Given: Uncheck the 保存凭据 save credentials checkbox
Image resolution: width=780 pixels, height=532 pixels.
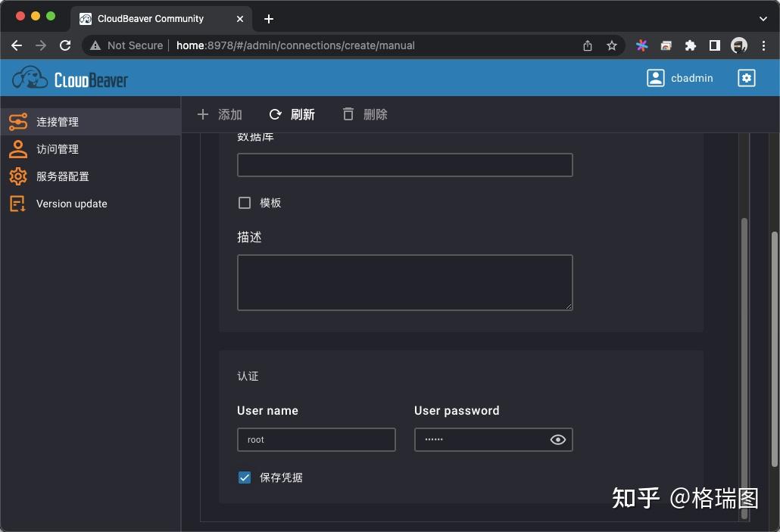Looking at the screenshot, I should (245, 478).
